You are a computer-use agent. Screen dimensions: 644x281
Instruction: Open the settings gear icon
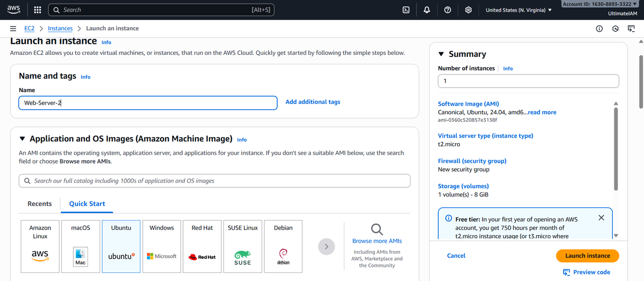(x=468, y=10)
